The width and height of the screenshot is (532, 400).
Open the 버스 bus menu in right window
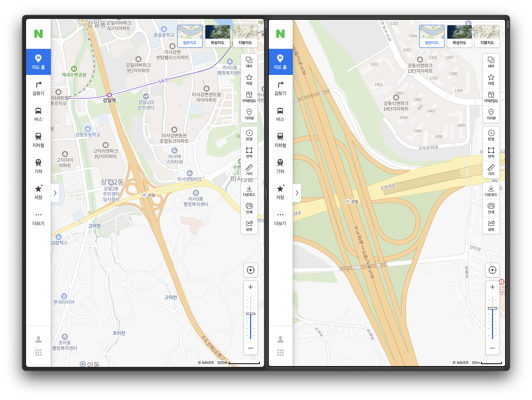(x=280, y=114)
